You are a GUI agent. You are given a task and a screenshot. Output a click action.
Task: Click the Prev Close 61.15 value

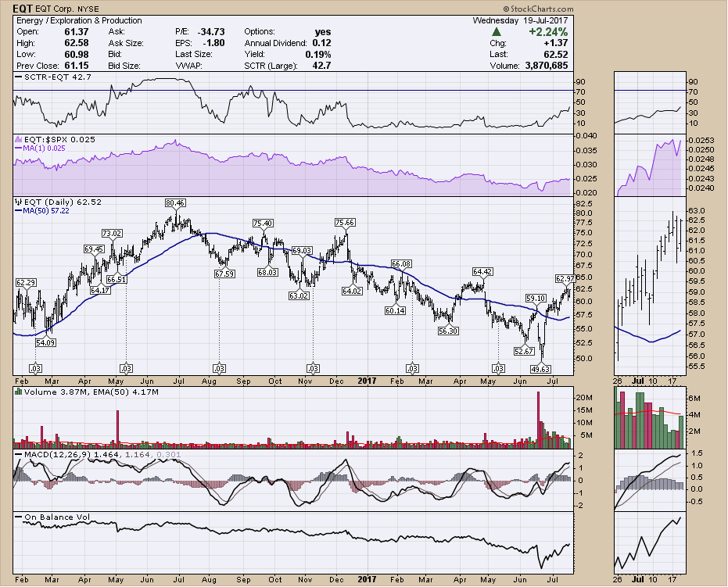(76, 66)
